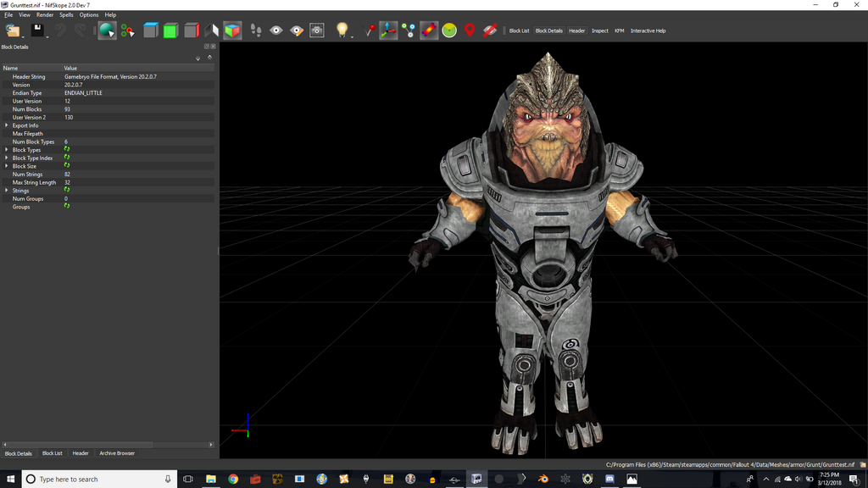Click Inspect toolbar button
This screenshot has height=488, width=868.
coord(599,31)
